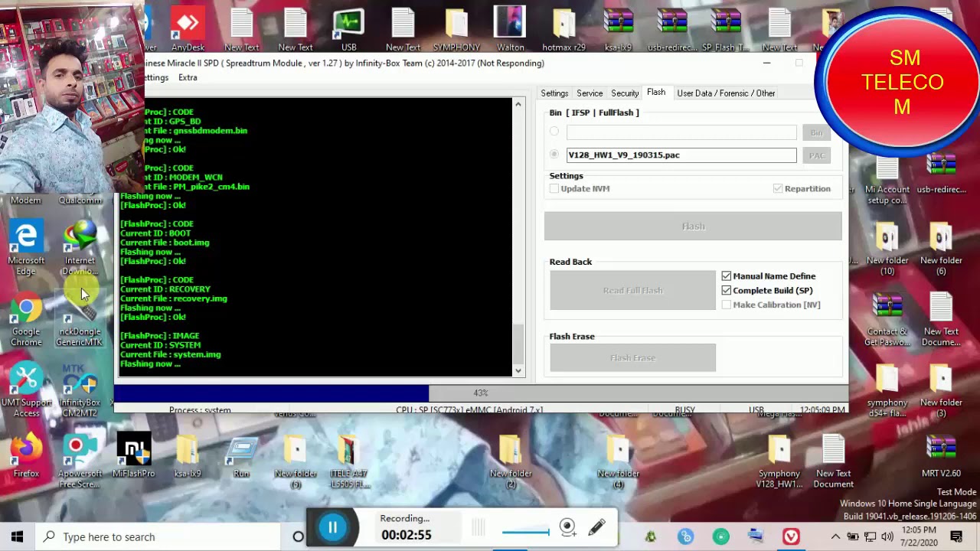Switch to the Settings tab
Viewport: 980px width, 551px height.
554,93
